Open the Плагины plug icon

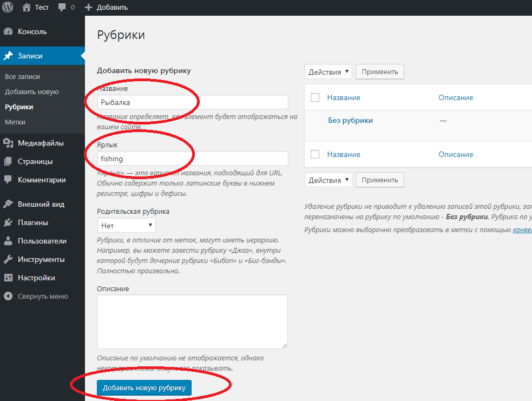(x=8, y=222)
